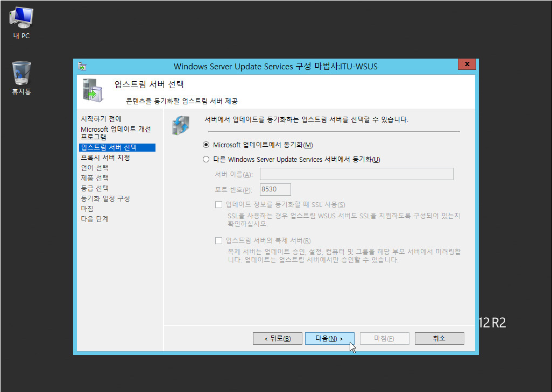Select 다른 Windows Server Update Services 서버에서 동기화 option
Screen dimensions: 552x392
click(206, 159)
